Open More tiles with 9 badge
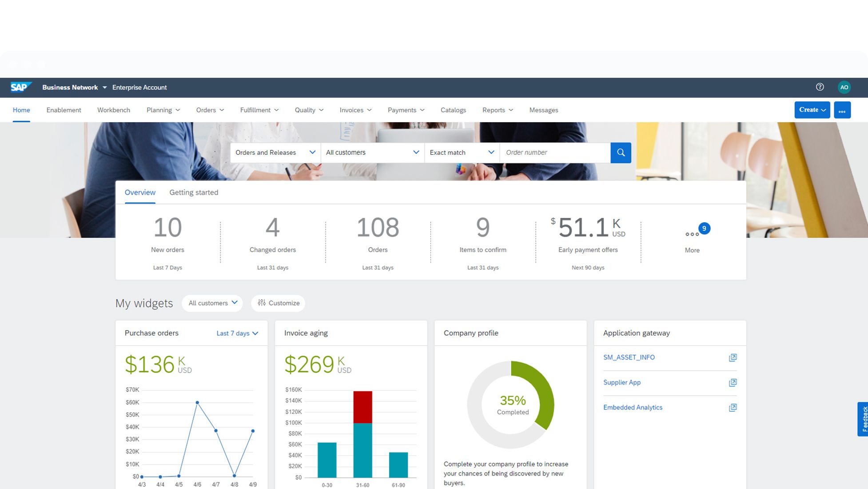 coord(692,234)
